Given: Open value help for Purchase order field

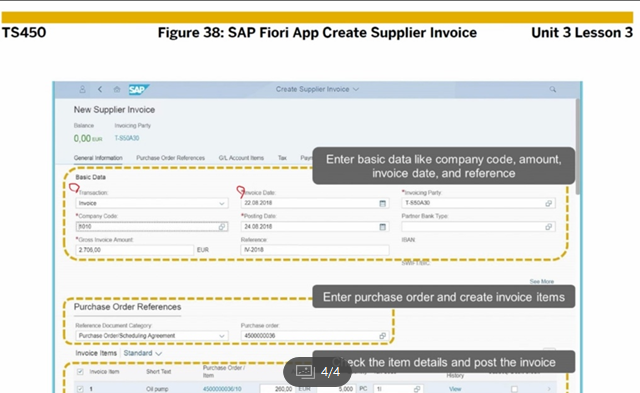Looking at the screenshot, I should 382,335.
